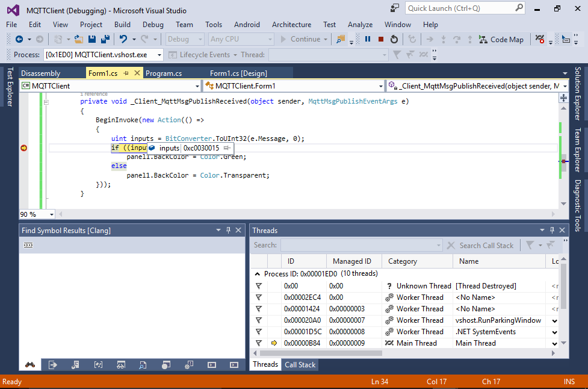Toggle flag on thread 0x00001424

pyautogui.click(x=259, y=309)
